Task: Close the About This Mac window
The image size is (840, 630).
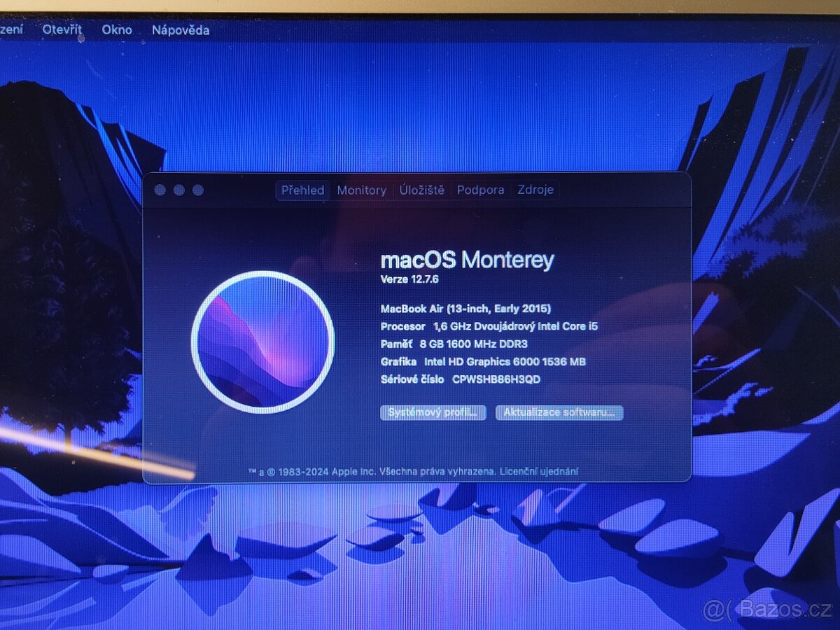Action: [x=160, y=190]
